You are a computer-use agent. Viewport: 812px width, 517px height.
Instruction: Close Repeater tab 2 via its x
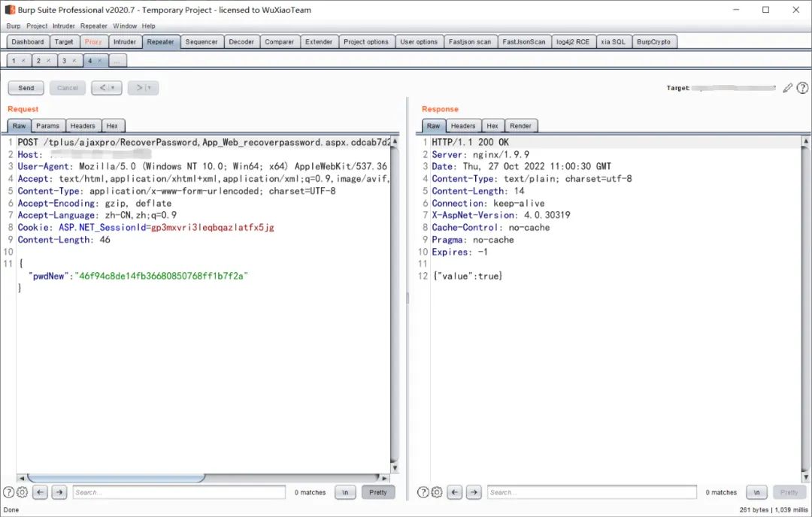click(48, 61)
